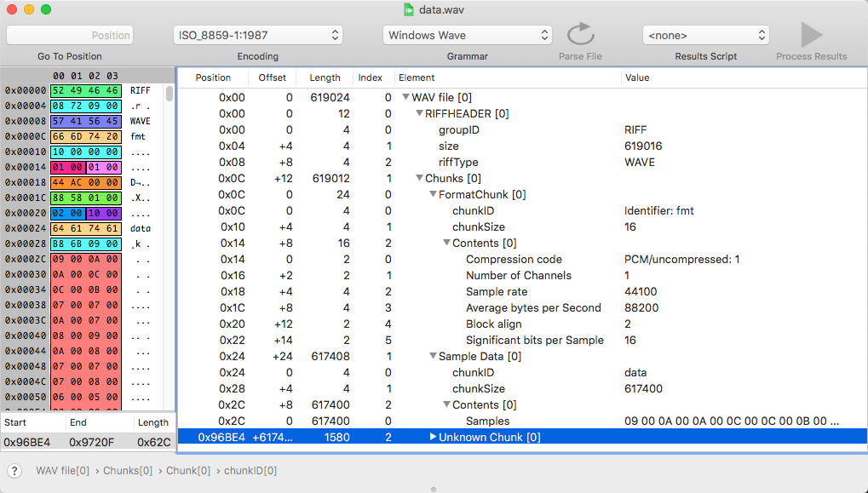Image resolution: width=868 pixels, height=493 pixels.
Task: Select the Sample rate row
Action: [496, 292]
